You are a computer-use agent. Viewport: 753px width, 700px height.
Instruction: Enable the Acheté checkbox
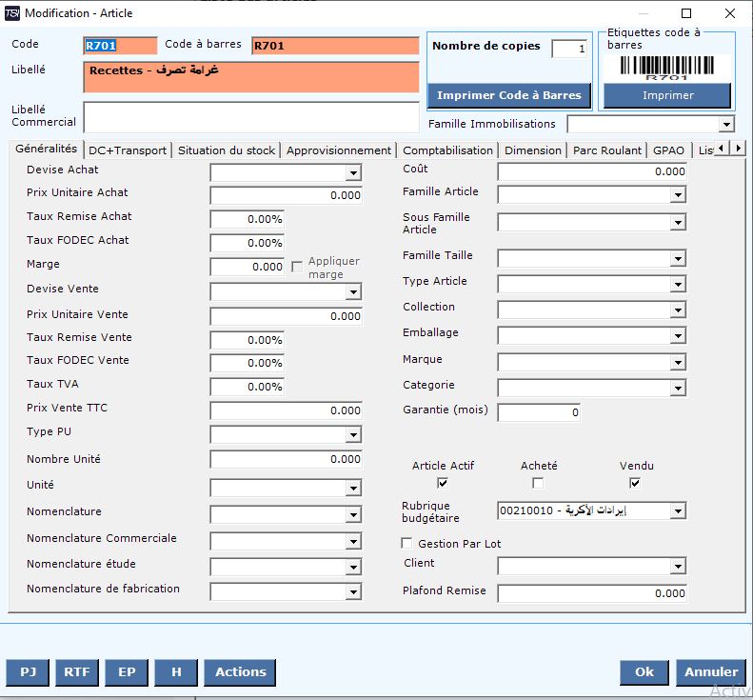538,483
